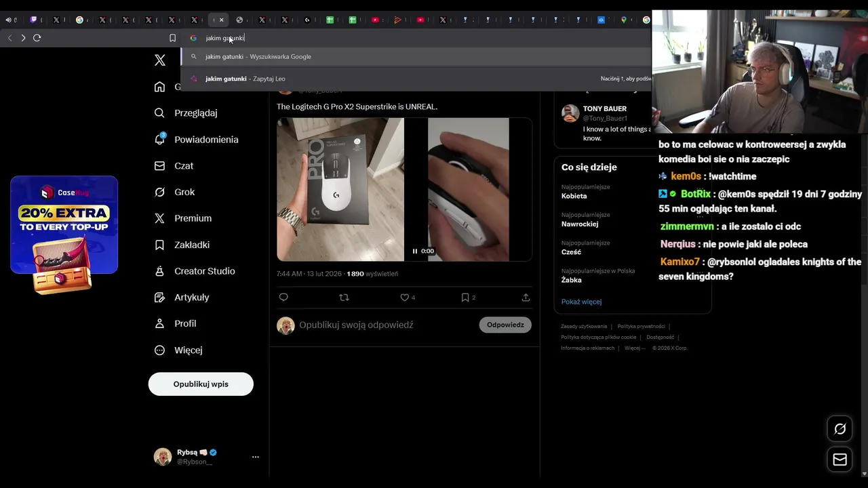
Task: Expand Więcej footer dropdown
Action: (x=635, y=348)
